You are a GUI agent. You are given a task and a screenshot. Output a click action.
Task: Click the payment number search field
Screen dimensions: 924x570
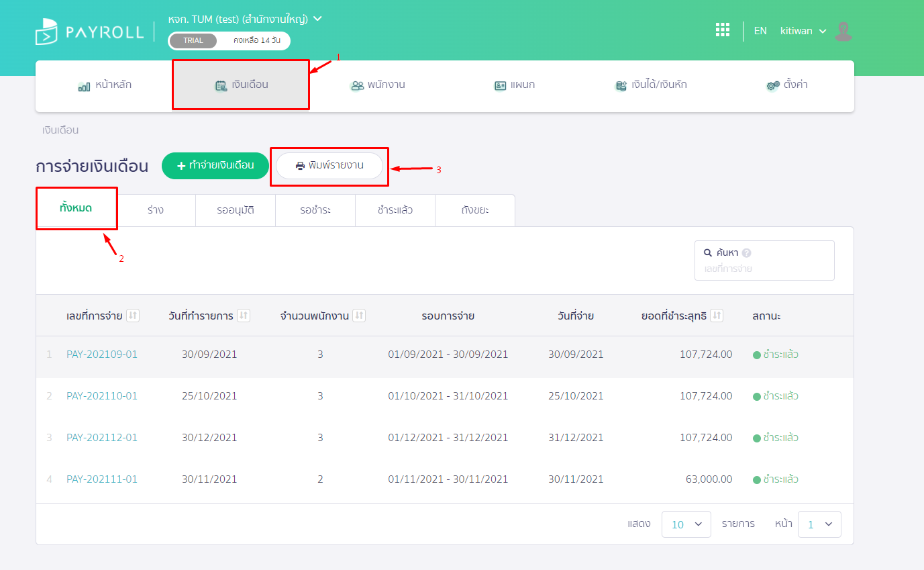pos(764,269)
